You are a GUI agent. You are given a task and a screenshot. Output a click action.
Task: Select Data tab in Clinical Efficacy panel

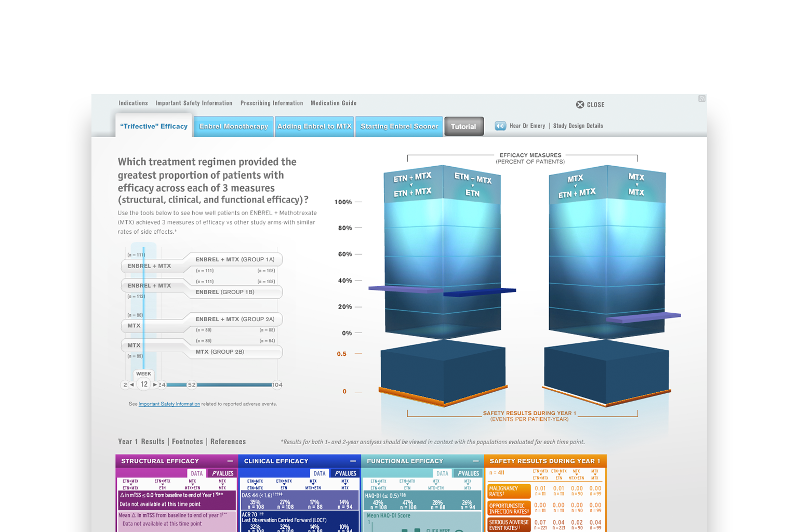(320, 473)
